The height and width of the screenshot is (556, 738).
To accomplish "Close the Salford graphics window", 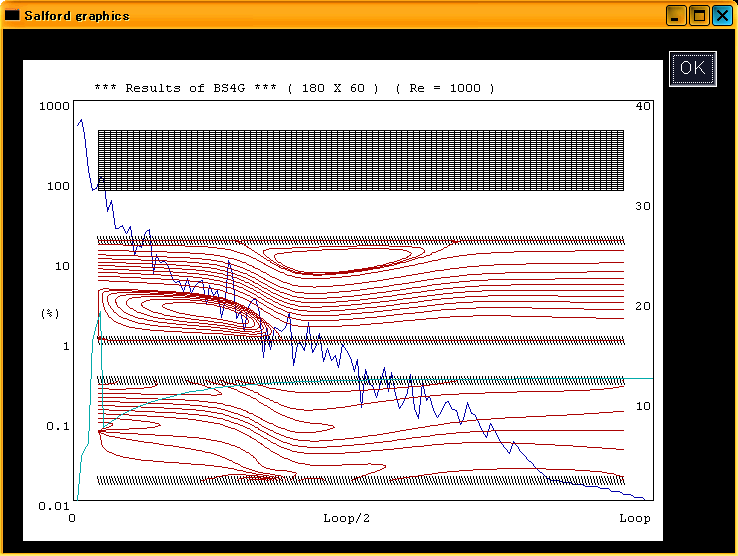I will [722, 16].
